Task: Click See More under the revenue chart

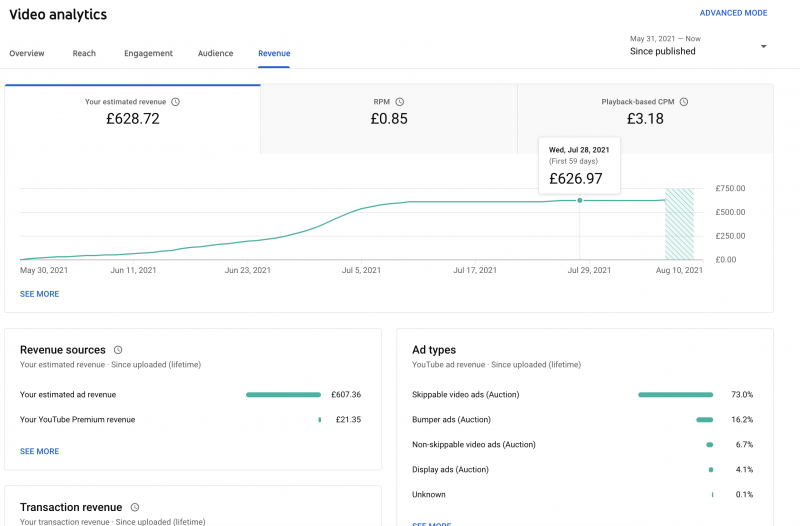Action: point(39,294)
